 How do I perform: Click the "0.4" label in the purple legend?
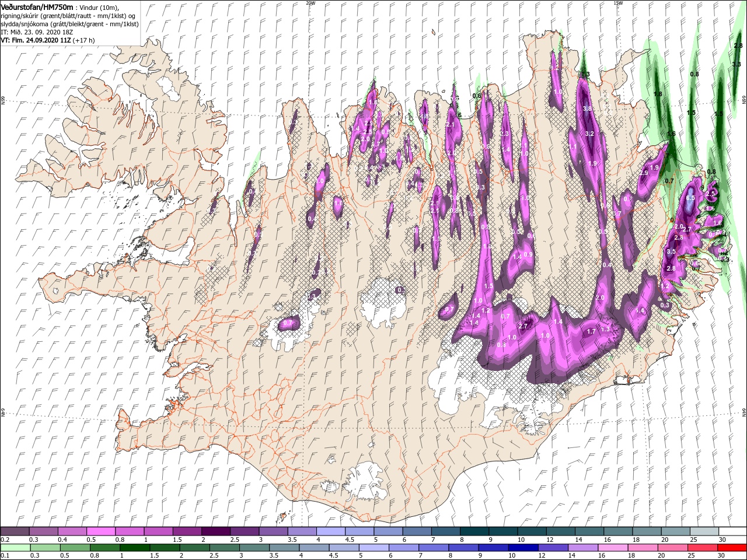tap(62, 540)
